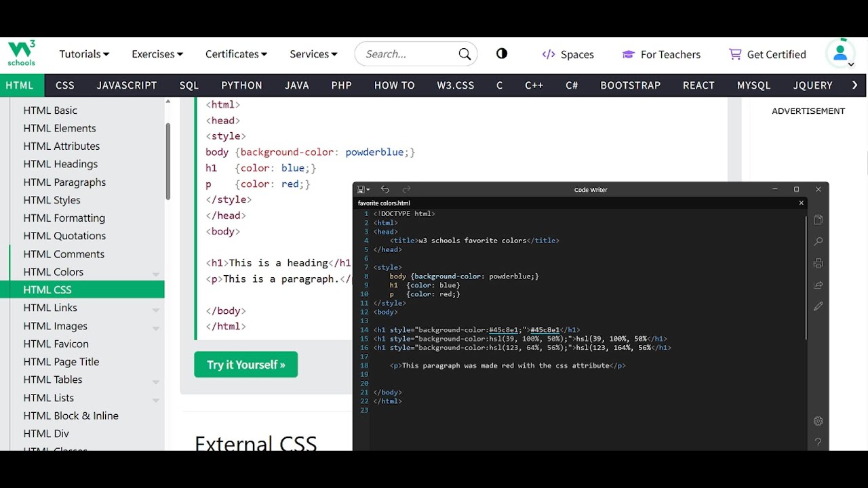Select REACT in the topic navbar
Image resolution: width=868 pixels, height=488 pixels.
tap(698, 85)
